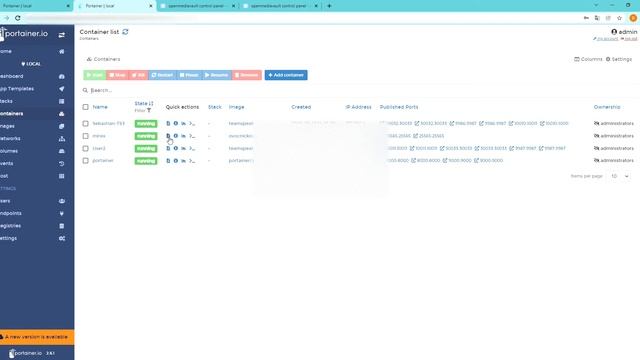
Task: Inspect the Sebastian container
Action: 176,123
